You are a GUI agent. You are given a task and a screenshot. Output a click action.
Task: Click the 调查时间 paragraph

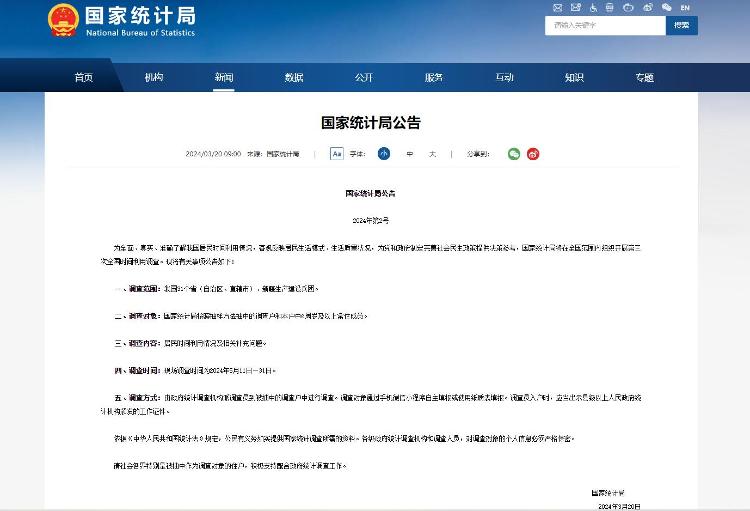pos(195,371)
